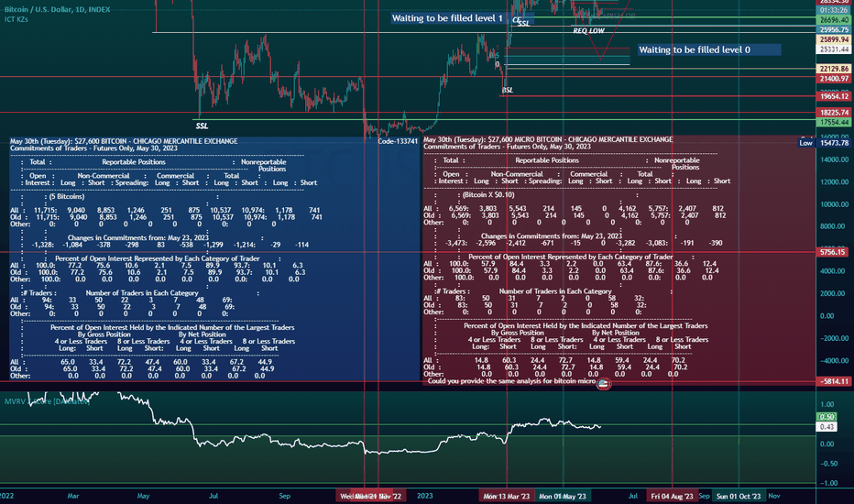Click the (5 Bitcoins) contract size text
The height and width of the screenshot is (504, 854).
pyautogui.click(x=67, y=196)
